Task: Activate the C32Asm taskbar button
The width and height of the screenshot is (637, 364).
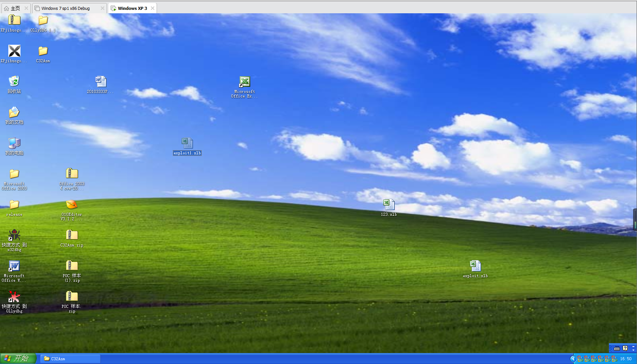Action: coord(71,359)
